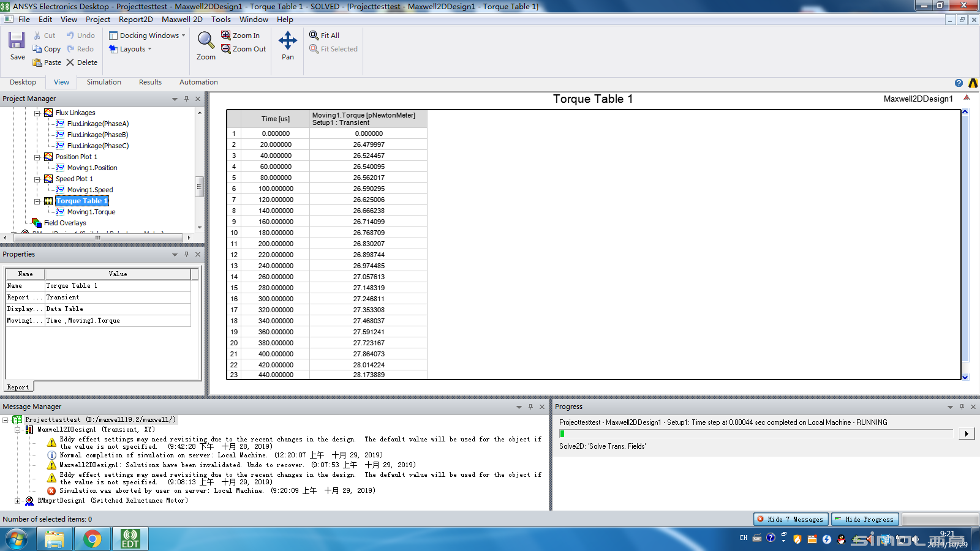Image resolution: width=980 pixels, height=551 pixels.
Task: Pin the Progress panel
Action: click(962, 407)
